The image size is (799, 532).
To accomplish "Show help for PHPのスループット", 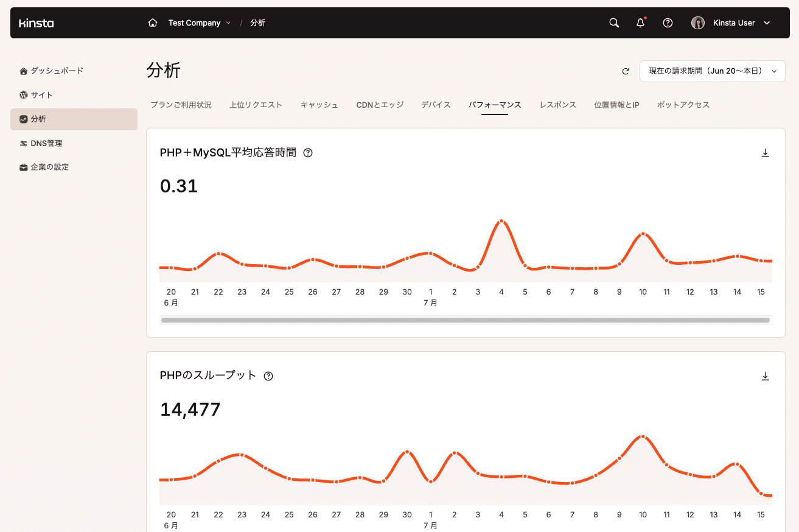I will [x=268, y=376].
